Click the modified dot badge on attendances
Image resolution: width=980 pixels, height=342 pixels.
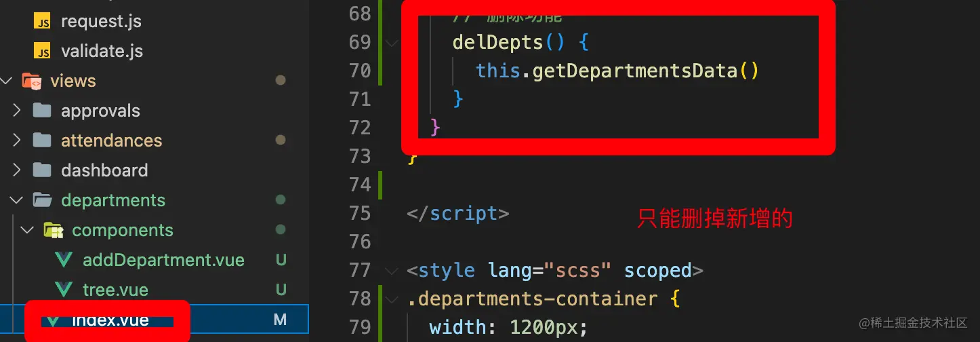(x=281, y=140)
